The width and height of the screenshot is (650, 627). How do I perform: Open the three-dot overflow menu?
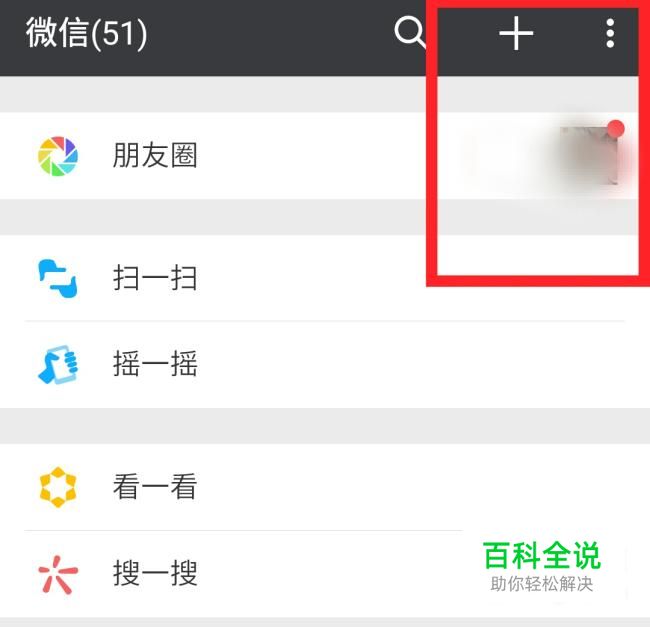[610, 33]
